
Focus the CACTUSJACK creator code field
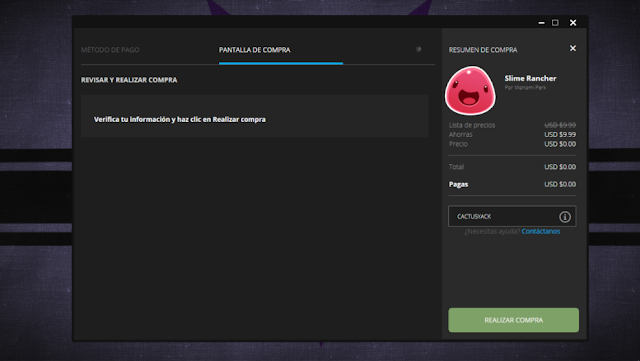coord(512,216)
